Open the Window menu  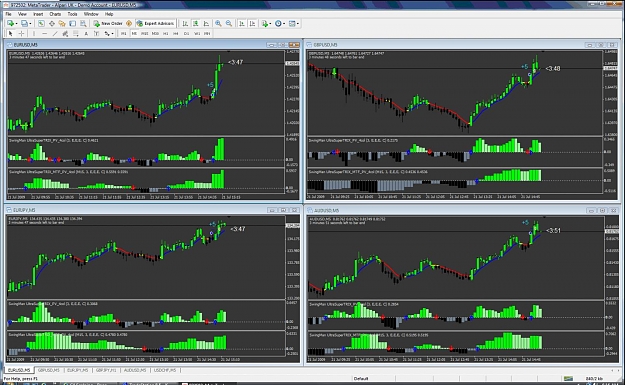click(91, 14)
